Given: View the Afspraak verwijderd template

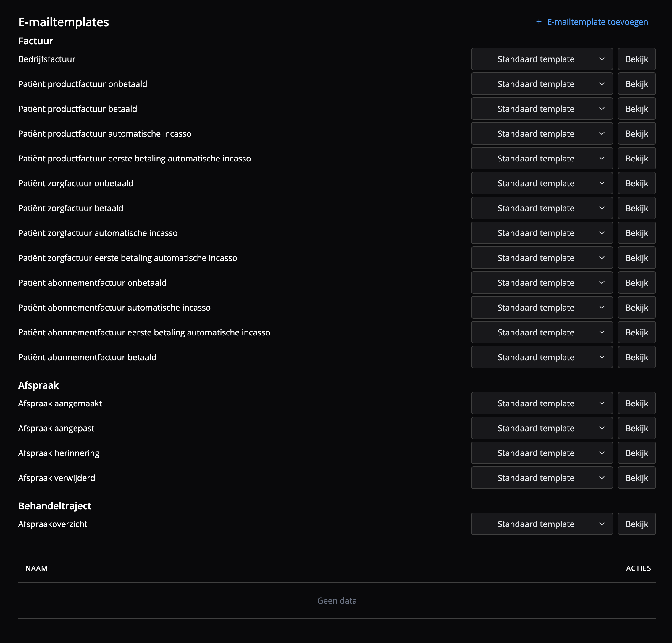Looking at the screenshot, I should (x=637, y=478).
